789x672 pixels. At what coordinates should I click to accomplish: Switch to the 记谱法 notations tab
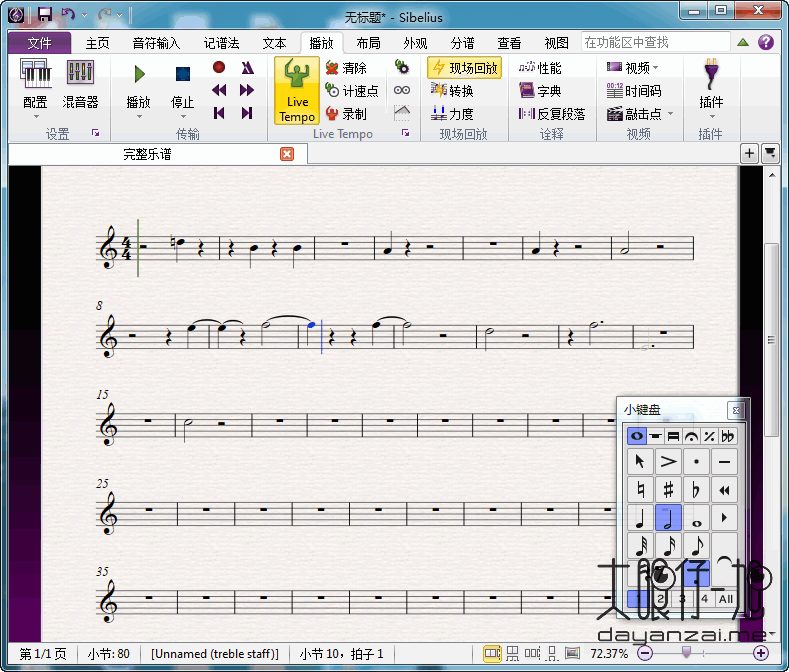(x=221, y=43)
